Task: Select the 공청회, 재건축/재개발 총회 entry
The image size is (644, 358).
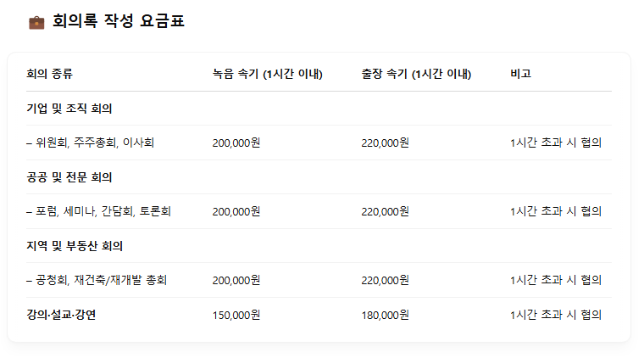Action: point(97,280)
